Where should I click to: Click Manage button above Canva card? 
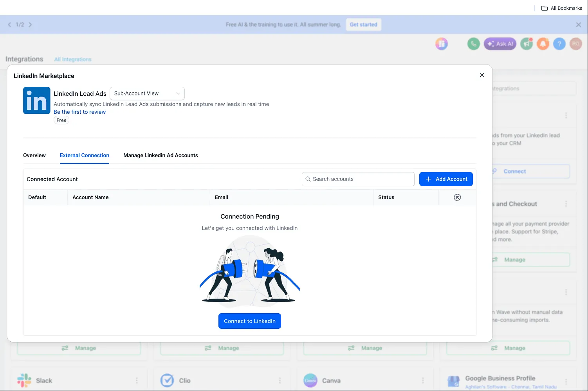click(x=365, y=348)
